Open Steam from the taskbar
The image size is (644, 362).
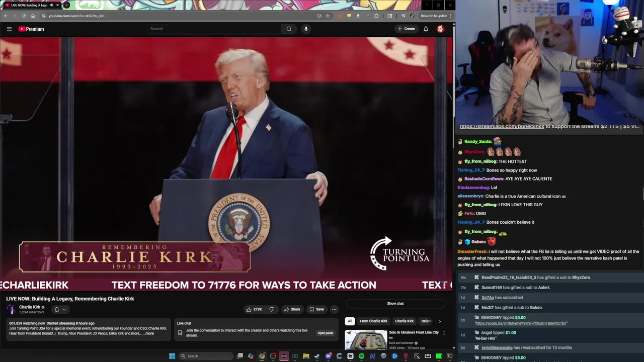[x=316, y=356]
